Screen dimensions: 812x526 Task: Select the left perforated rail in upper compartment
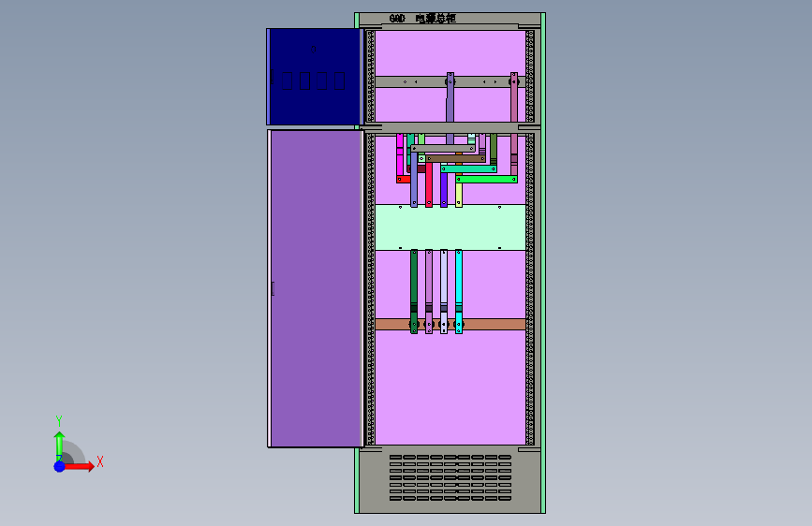(x=370, y=76)
